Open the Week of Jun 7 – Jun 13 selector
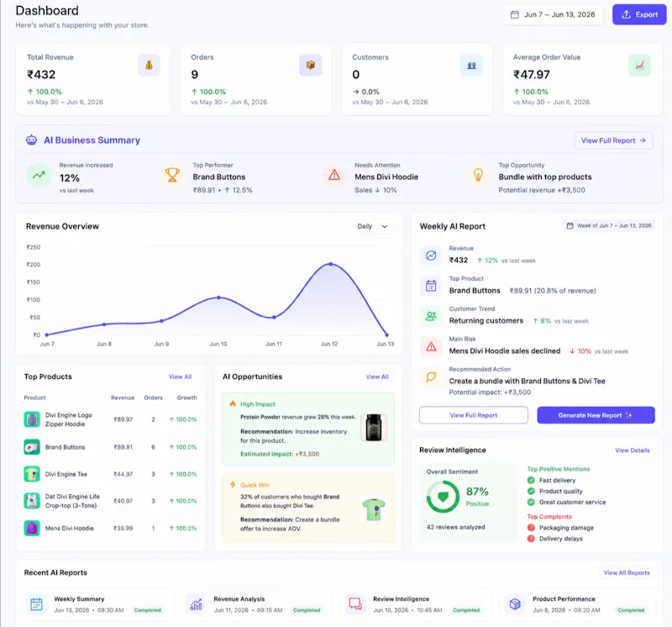 (x=608, y=225)
